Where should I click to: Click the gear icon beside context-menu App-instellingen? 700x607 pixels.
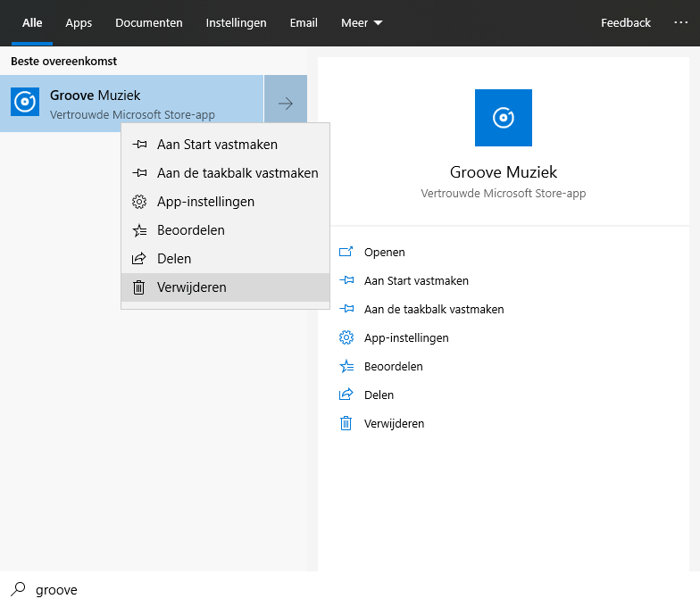139,202
